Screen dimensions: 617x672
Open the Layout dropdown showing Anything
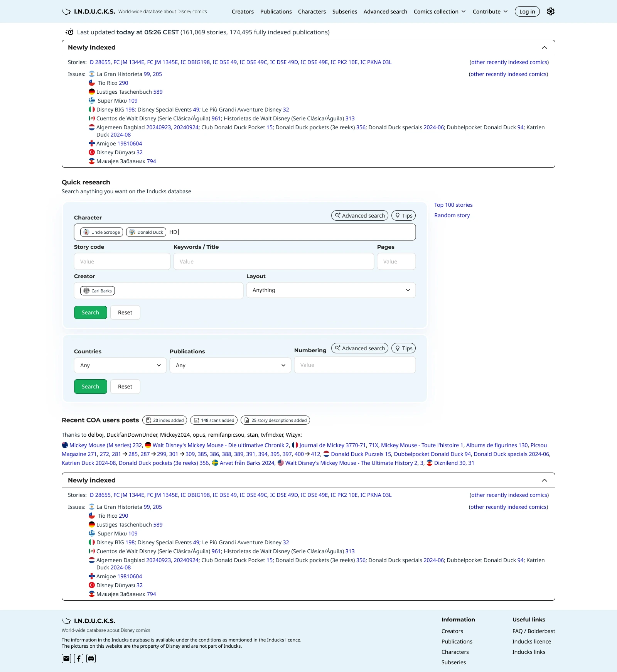coord(331,290)
